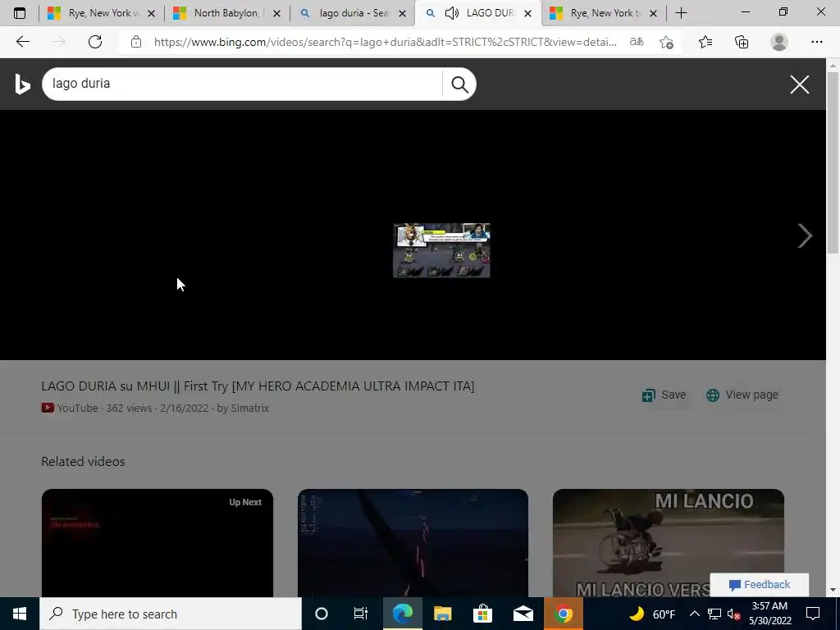Close the lago duria search tab
The image size is (840, 630).
pos(402,13)
